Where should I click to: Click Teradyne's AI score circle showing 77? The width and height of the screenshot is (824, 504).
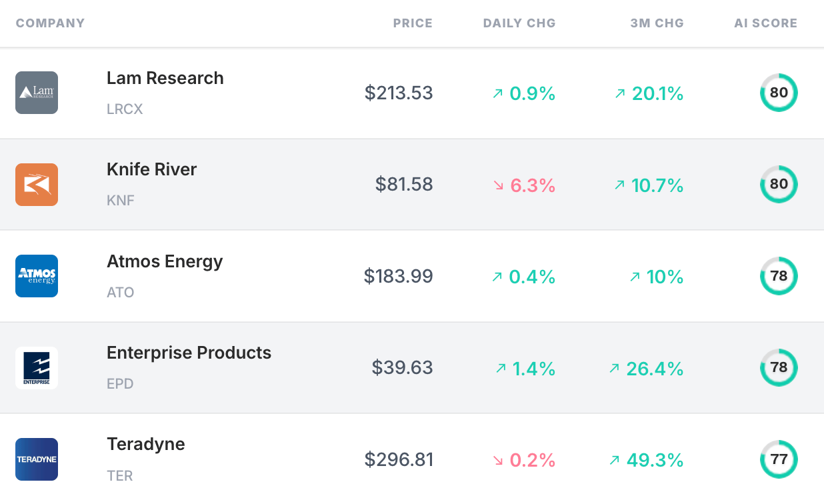pos(779,459)
